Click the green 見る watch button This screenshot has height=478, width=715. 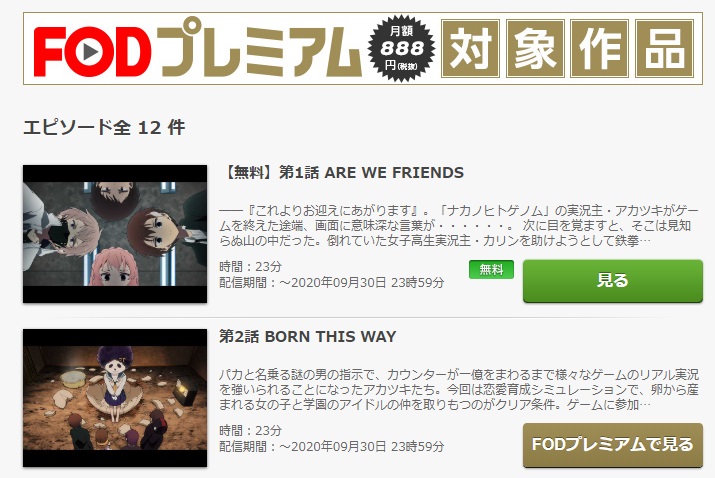click(612, 281)
